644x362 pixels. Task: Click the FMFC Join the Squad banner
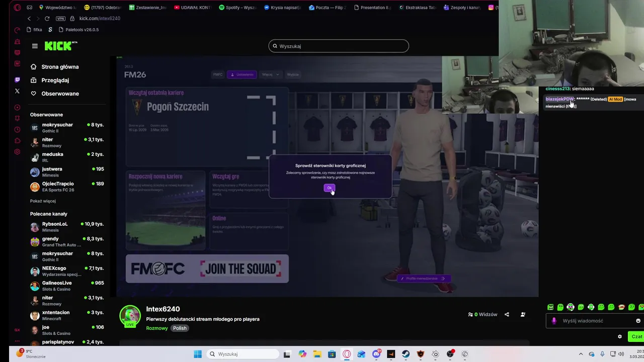[207, 268]
